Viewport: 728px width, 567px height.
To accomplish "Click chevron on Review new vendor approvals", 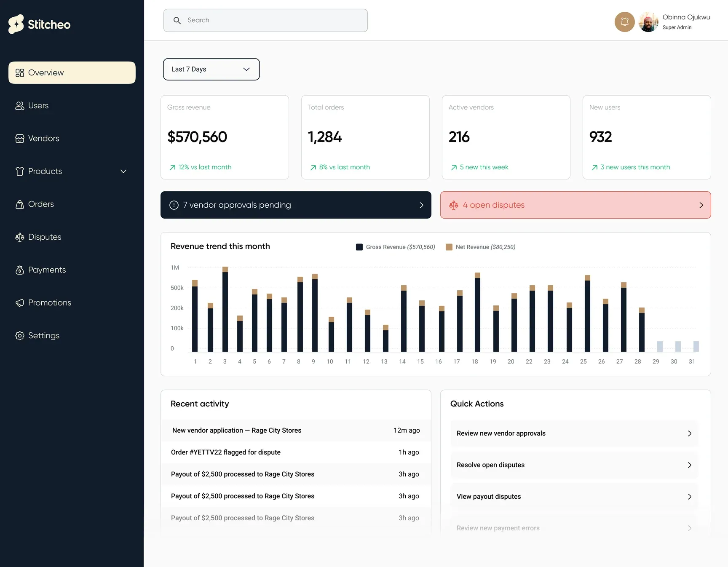I will point(690,433).
